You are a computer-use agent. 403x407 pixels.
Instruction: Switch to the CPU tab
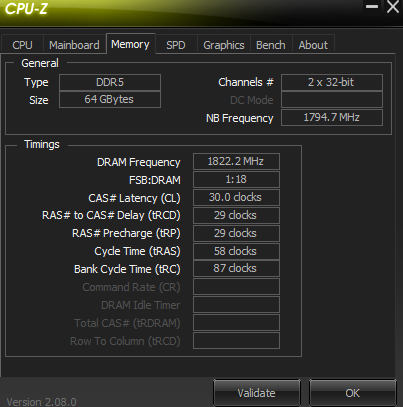pyautogui.click(x=22, y=45)
